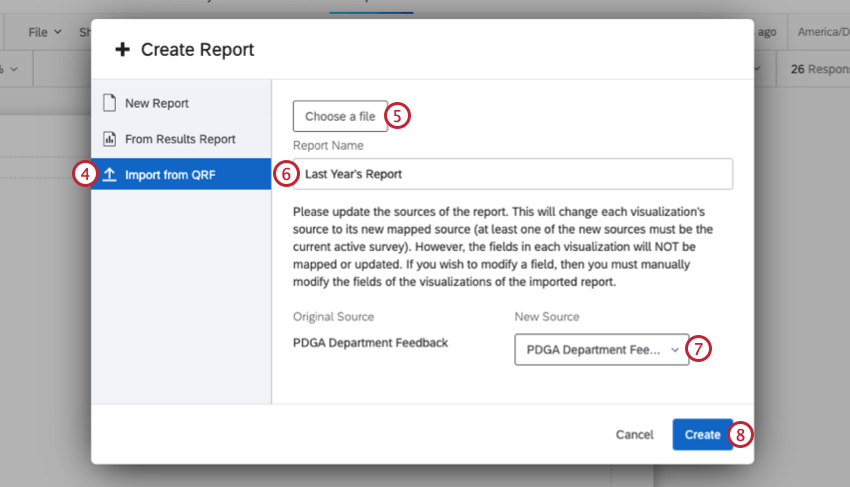Expand the New Source chevron arrow
This screenshot has height=487, width=850.
point(675,349)
